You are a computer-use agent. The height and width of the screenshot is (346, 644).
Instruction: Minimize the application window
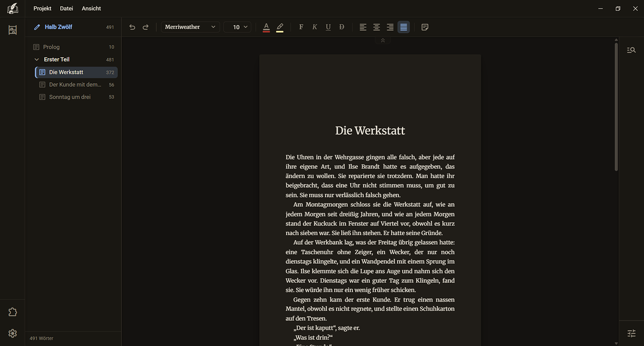[x=600, y=8]
